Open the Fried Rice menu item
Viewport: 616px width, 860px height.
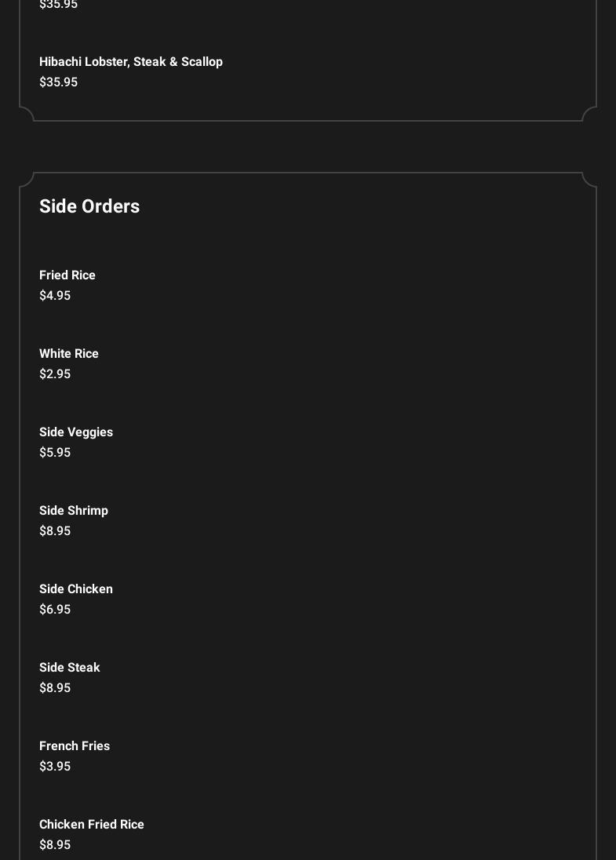[x=67, y=275]
